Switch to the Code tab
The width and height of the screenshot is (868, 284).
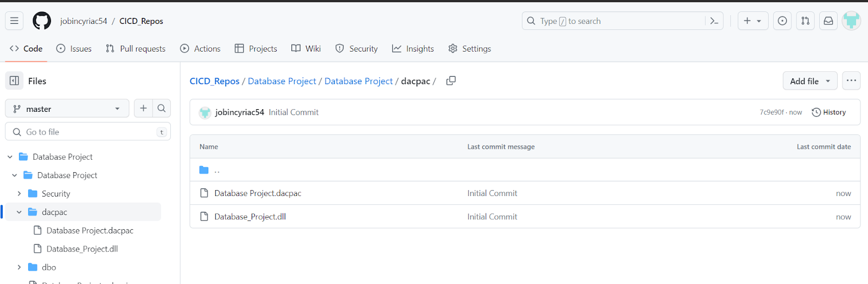click(26, 48)
